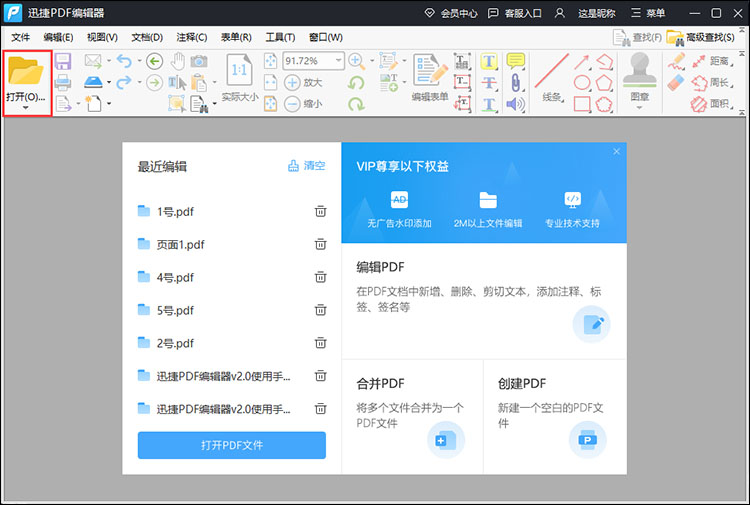Viewport: 750px width, 505px height.
Task: Select the hand pan tool
Action: tap(178, 61)
